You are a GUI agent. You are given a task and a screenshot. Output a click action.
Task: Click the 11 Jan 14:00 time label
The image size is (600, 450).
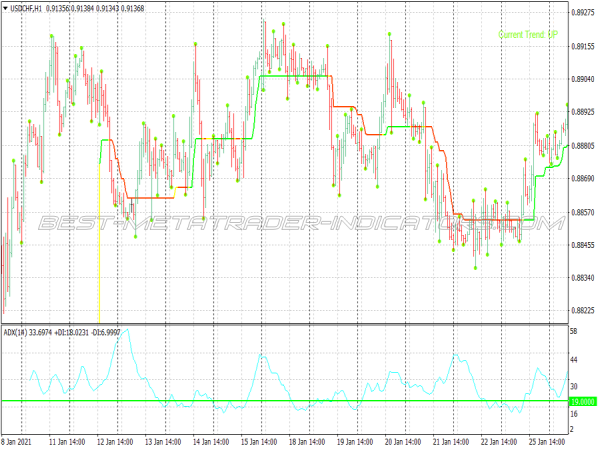pos(67,442)
